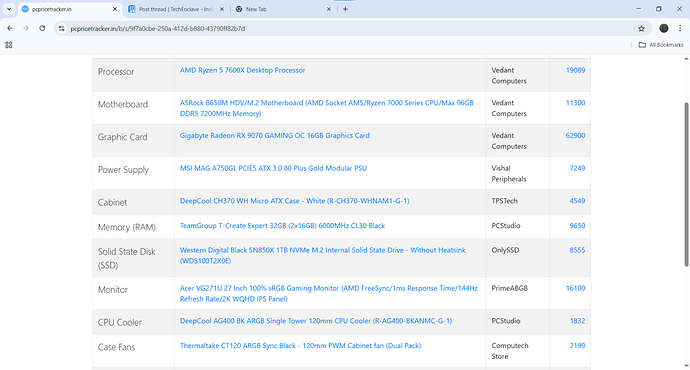Click CPU cooler price 1832
This screenshot has height=370, width=690.
577,321
